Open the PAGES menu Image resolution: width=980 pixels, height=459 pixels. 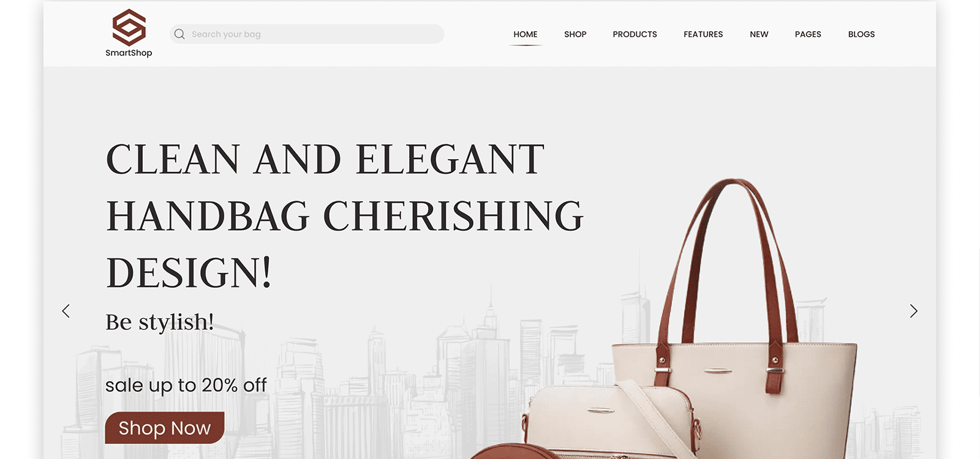coord(808,34)
